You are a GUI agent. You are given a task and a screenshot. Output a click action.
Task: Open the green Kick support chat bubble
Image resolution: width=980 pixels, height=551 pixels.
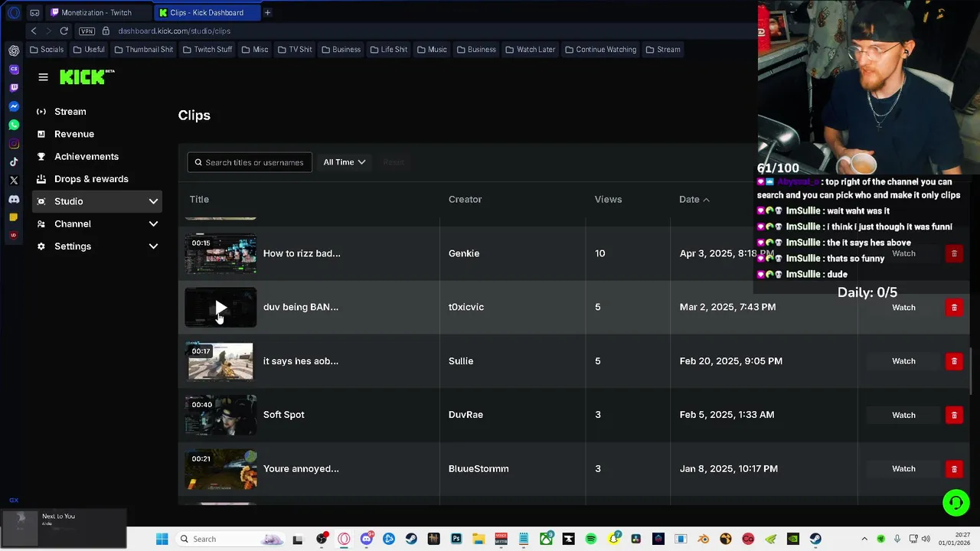pos(956,503)
